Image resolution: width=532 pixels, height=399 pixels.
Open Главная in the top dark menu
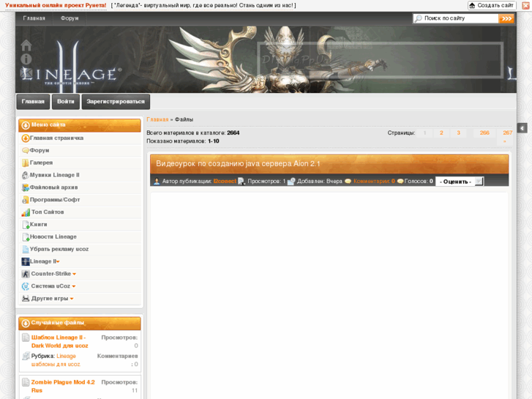click(x=34, y=18)
